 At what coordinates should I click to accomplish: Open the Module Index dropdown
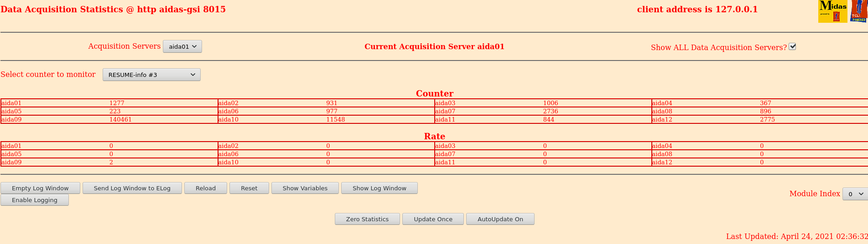tap(855, 194)
